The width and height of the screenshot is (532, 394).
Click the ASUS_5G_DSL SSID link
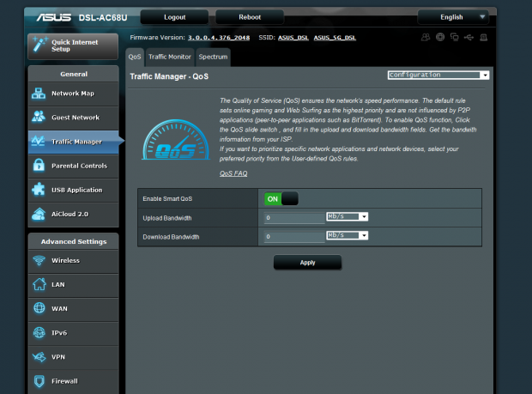click(x=335, y=38)
